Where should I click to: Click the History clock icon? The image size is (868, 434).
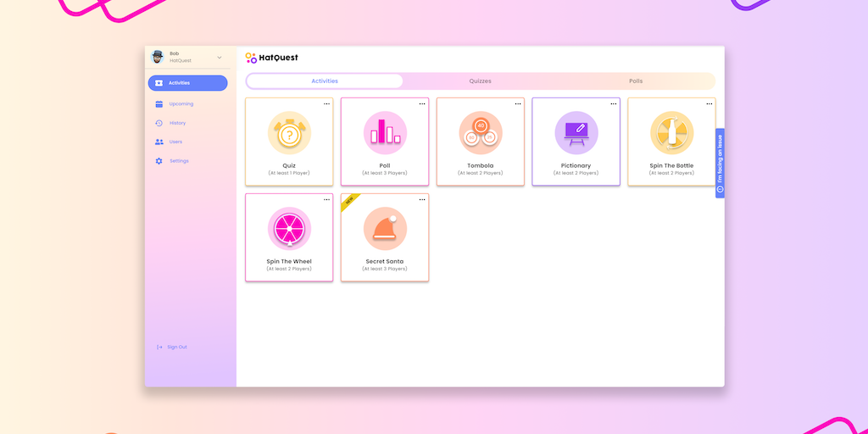click(x=159, y=123)
